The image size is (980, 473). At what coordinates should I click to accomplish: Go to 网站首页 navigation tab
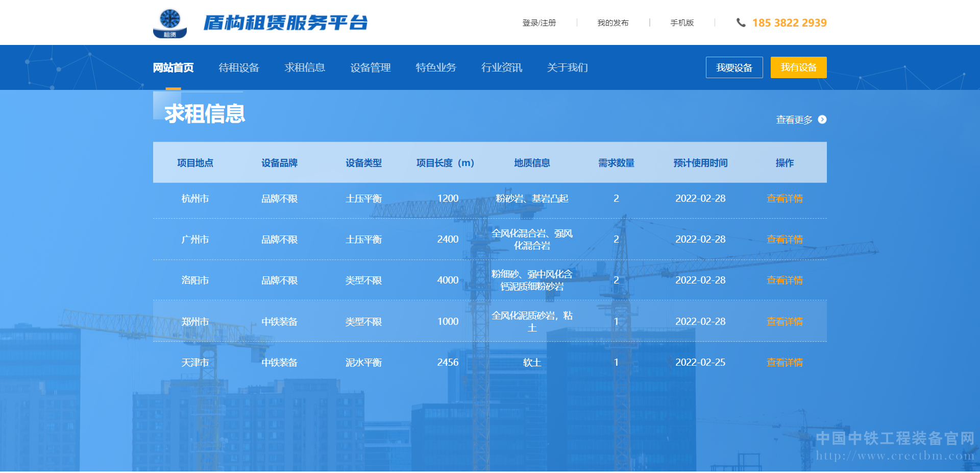pos(174,67)
